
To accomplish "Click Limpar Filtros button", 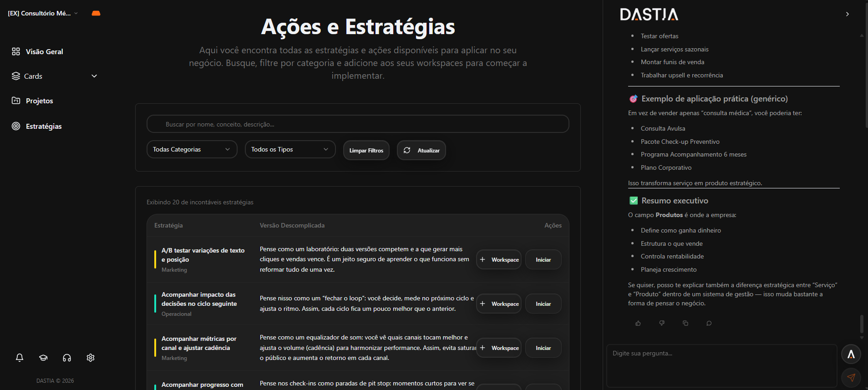I will pos(366,150).
